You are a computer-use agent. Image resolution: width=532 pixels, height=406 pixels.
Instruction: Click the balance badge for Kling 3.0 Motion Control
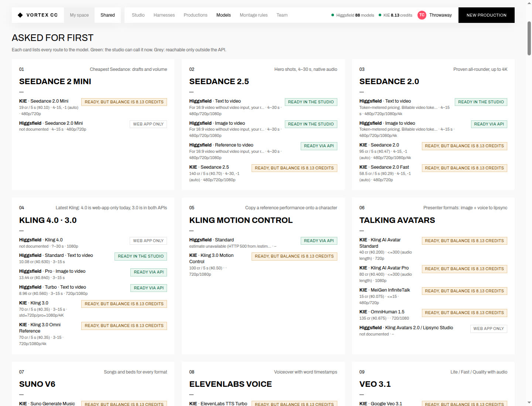[x=294, y=256]
